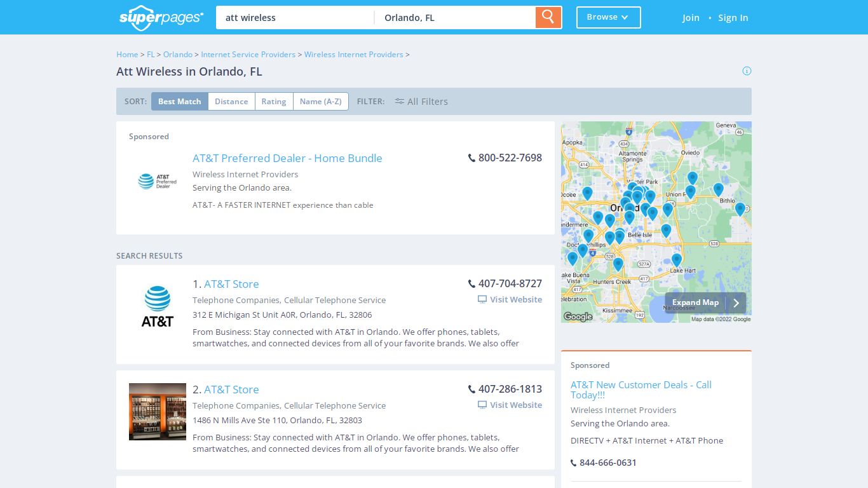
Task: Click the All Filters slider icon
Action: coord(399,101)
